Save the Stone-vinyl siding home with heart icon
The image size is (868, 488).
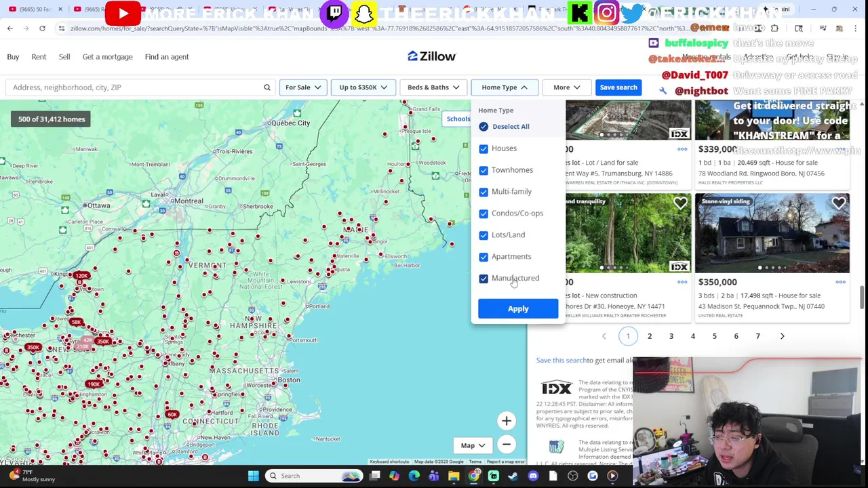pos(839,203)
